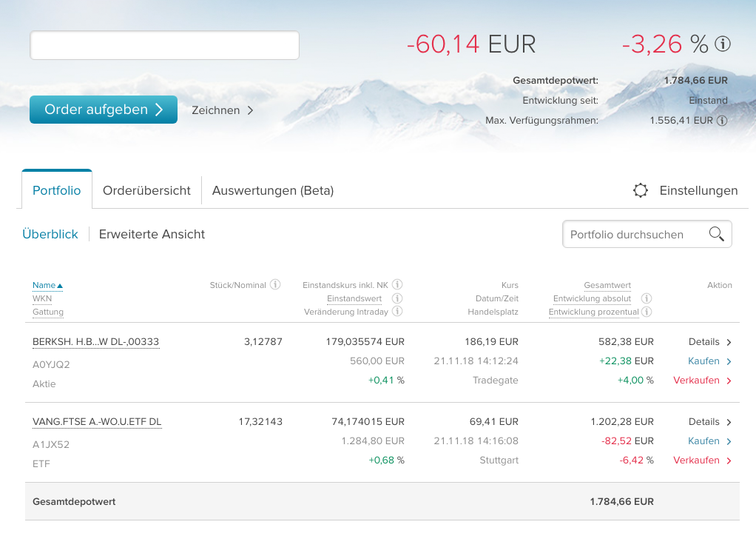Click Verkaufen for the Vanguard ETF

click(x=703, y=460)
